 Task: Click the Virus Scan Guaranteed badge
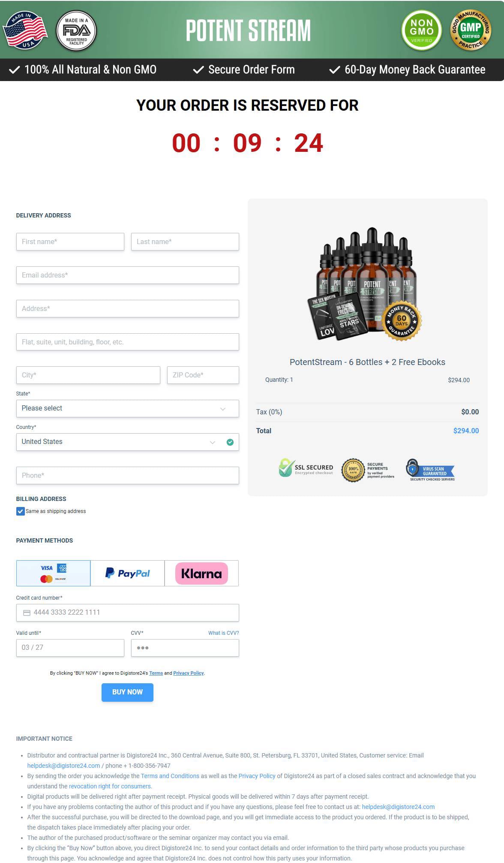(430, 470)
